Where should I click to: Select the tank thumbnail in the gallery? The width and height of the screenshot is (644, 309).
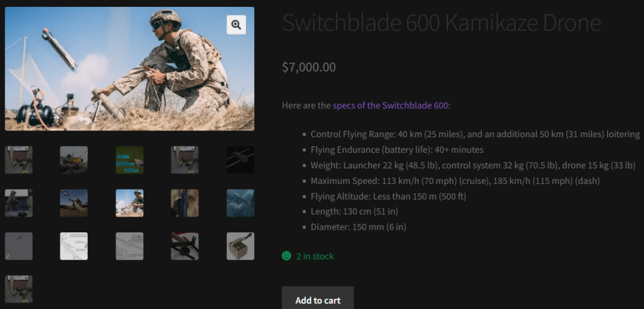point(74,160)
